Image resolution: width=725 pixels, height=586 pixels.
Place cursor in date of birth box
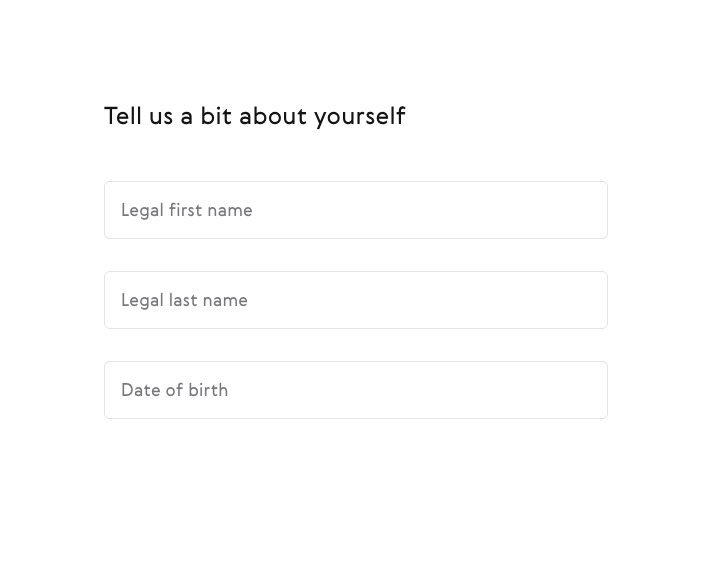coord(356,390)
